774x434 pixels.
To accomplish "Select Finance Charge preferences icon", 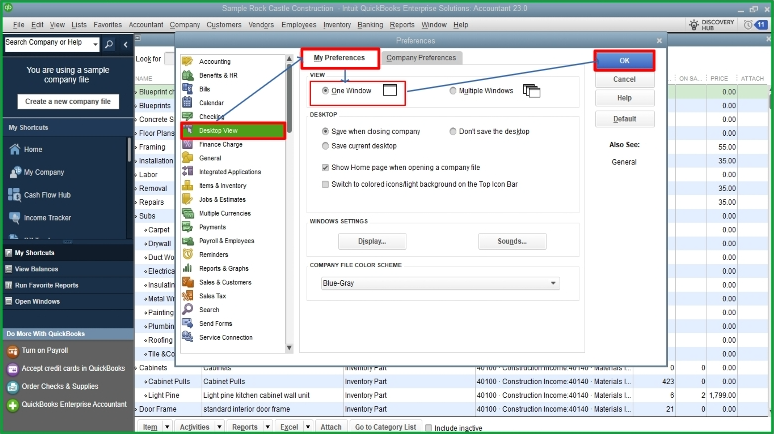I will [x=188, y=144].
